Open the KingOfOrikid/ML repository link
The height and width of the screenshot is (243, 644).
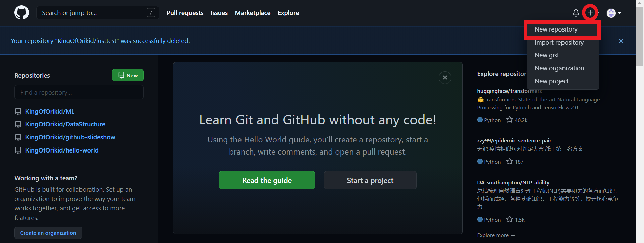50,111
